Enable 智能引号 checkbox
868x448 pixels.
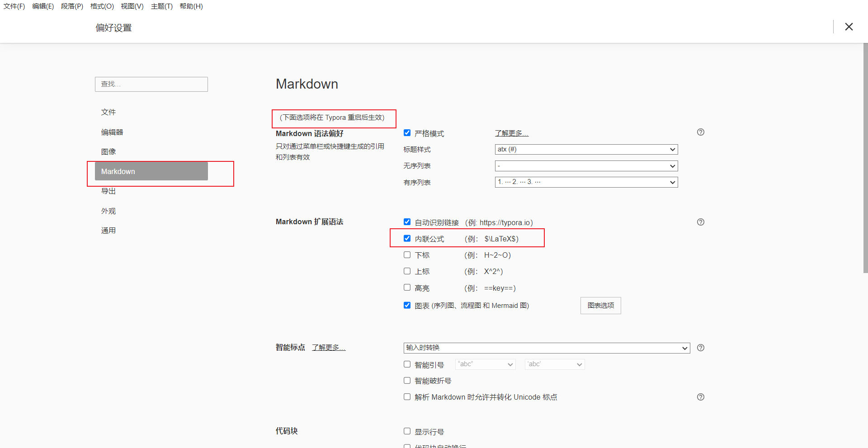coord(407,364)
